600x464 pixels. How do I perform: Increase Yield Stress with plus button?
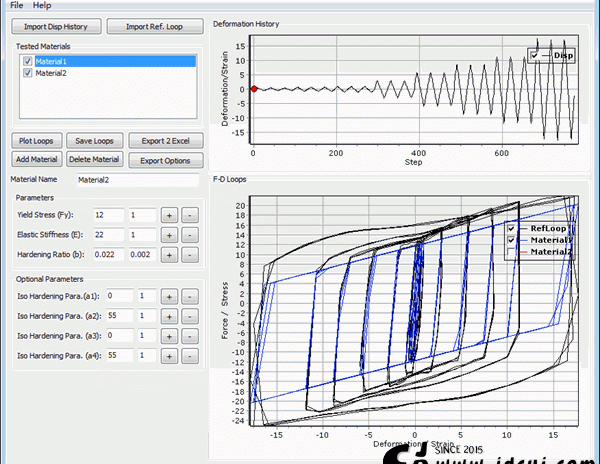170,215
